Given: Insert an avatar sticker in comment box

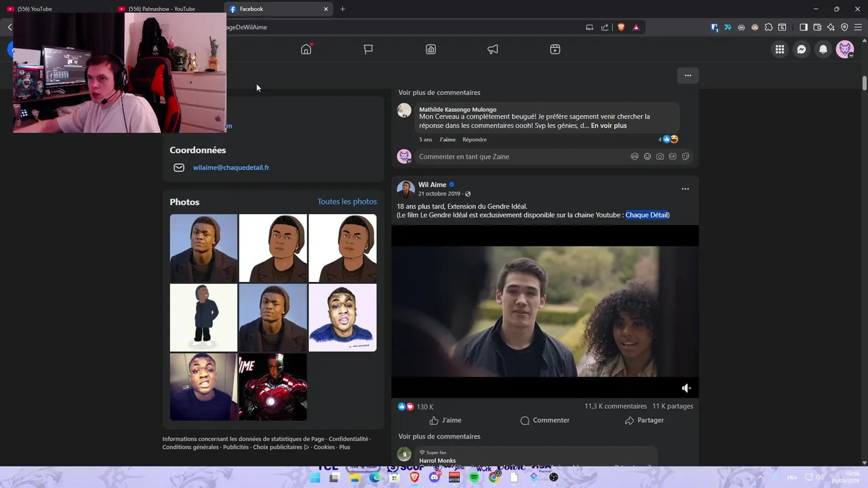Looking at the screenshot, I should [x=635, y=157].
